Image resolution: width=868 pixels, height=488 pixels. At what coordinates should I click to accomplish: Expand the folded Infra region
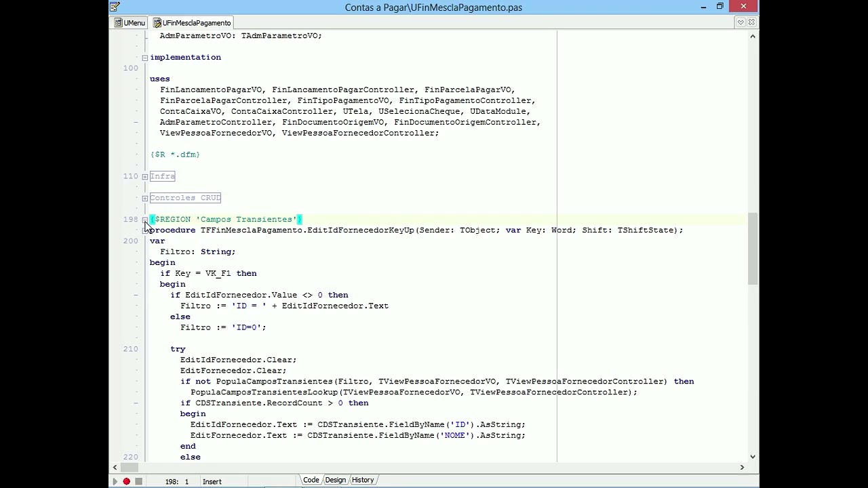tap(144, 176)
